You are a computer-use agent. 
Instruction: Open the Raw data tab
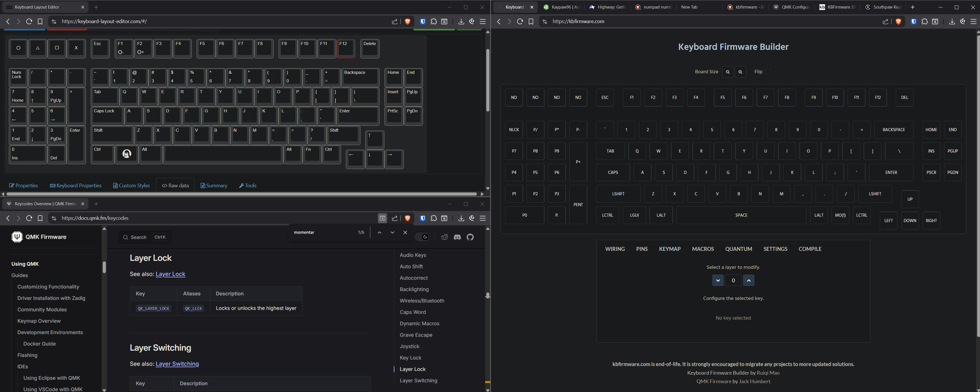pos(175,186)
